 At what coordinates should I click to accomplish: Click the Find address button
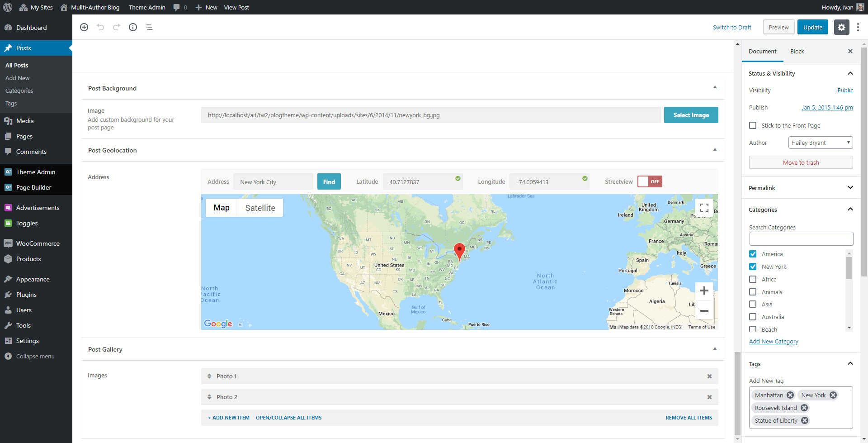329,181
